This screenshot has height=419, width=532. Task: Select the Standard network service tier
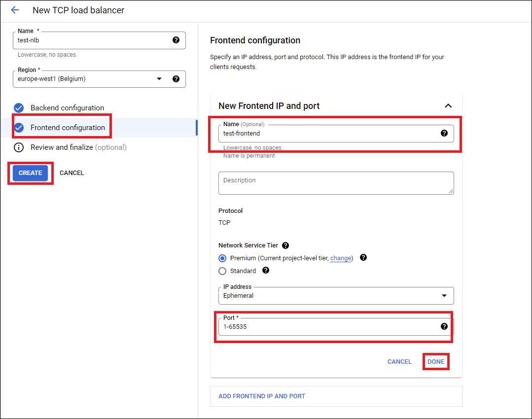(x=222, y=271)
